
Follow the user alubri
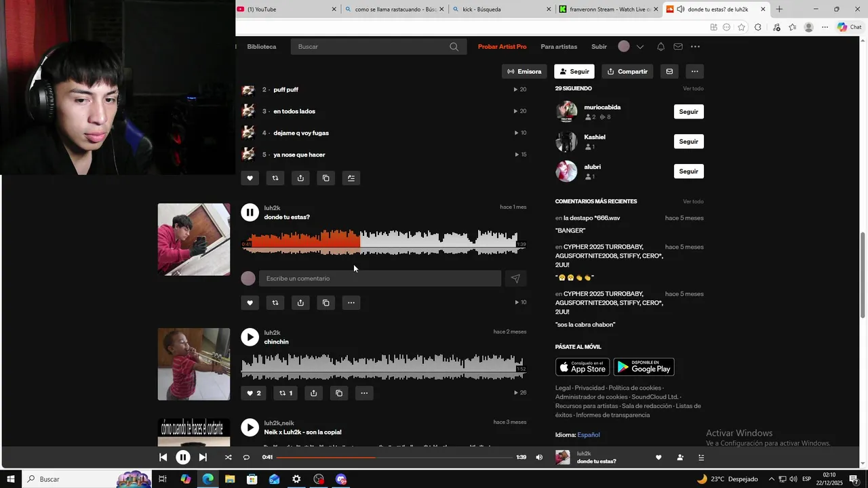(x=688, y=171)
